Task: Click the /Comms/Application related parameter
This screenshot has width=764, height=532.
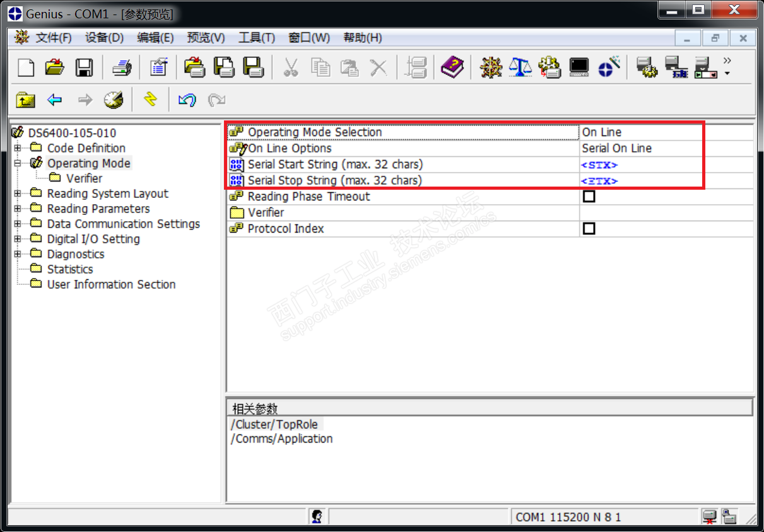Action: coord(281,439)
